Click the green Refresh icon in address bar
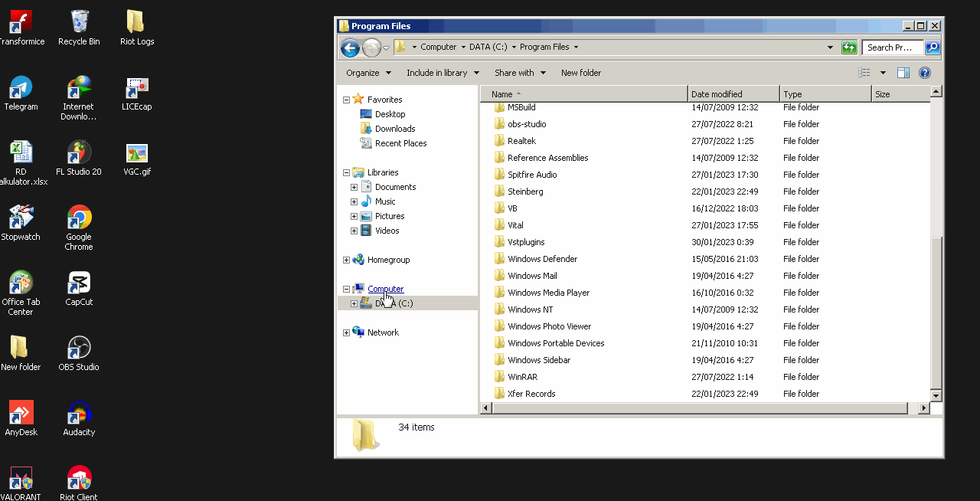Image resolution: width=980 pixels, height=501 pixels. [x=848, y=47]
